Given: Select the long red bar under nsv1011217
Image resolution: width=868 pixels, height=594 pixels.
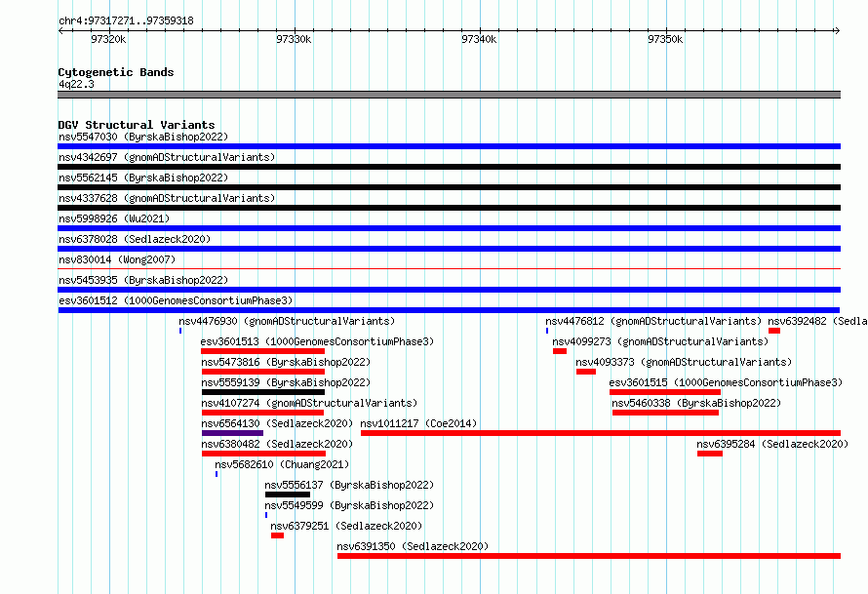Looking at the screenshot, I should coord(601,433).
